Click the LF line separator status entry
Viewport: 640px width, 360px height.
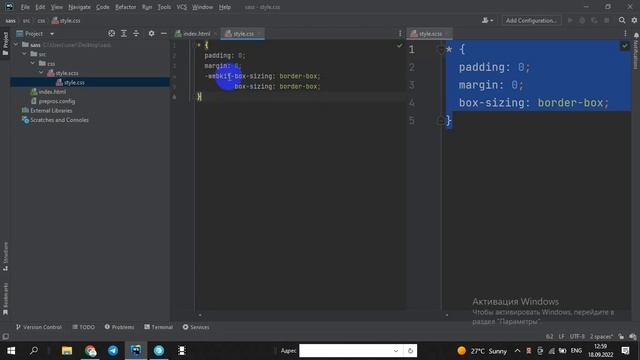point(561,337)
